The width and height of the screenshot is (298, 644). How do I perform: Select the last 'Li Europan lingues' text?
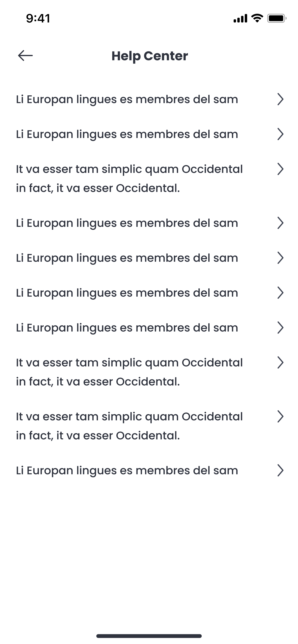(x=127, y=471)
